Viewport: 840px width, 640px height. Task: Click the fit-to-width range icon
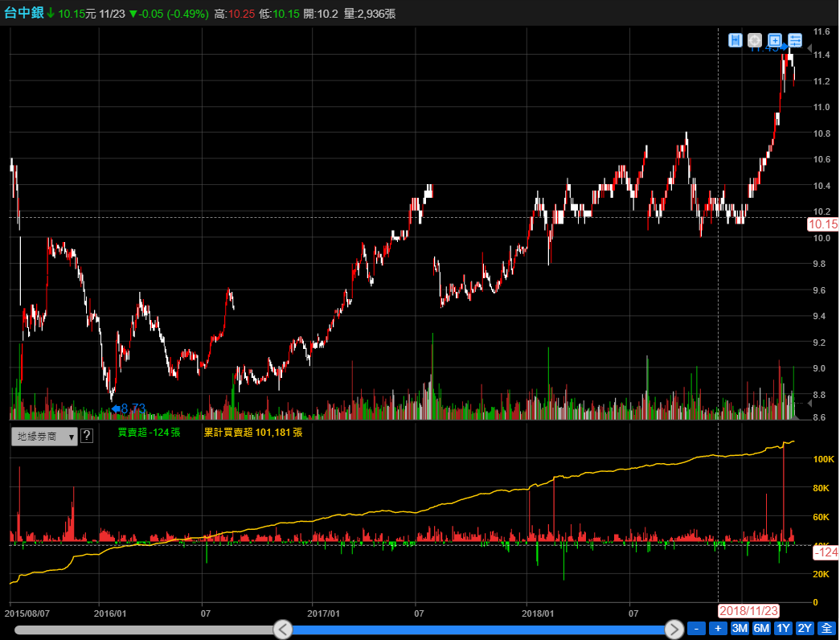click(736, 40)
